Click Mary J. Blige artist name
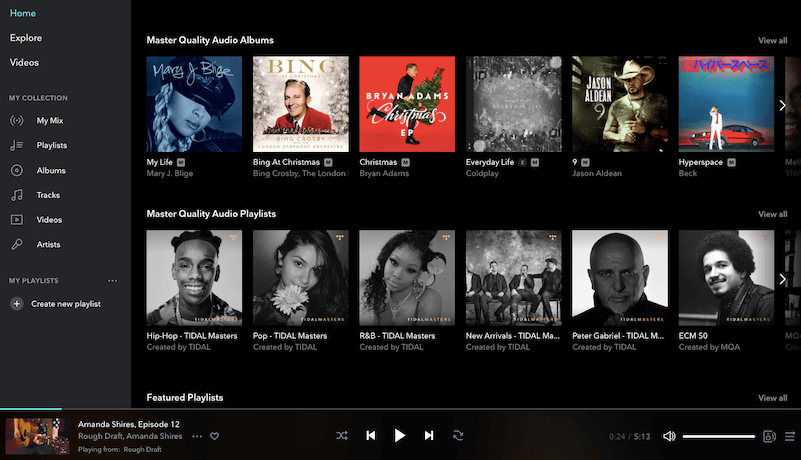This screenshot has height=460, width=801. (170, 173)
